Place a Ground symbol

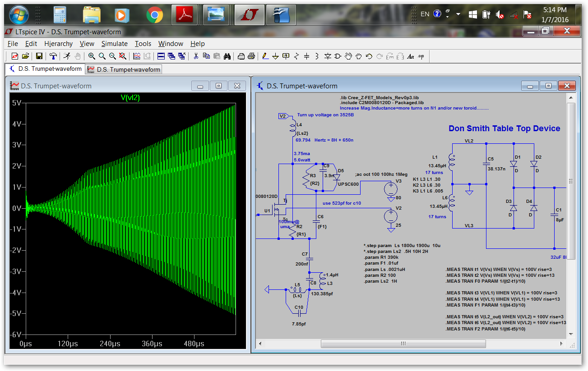(x=276, y=56)
